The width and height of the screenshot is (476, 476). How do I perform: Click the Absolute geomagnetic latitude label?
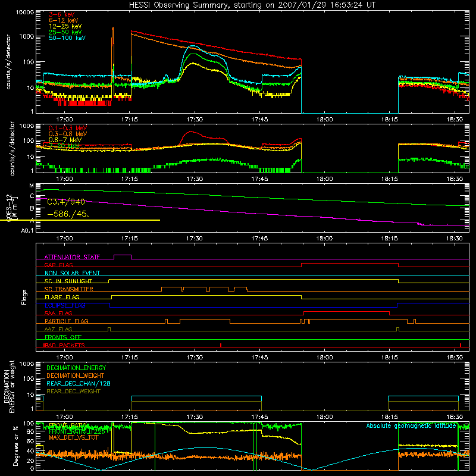(x=411, y=425)
